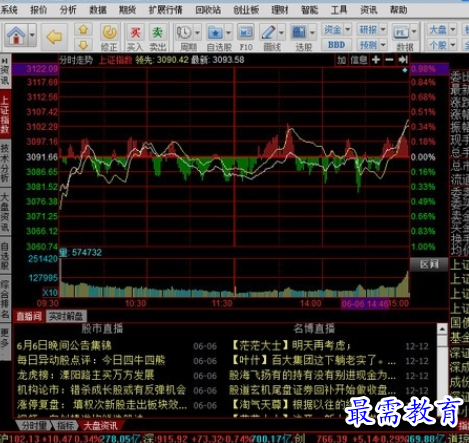Viewport: 469px width, 443px height.
Task: Select the 资讯 left sidebar tab
Action: (x=5, y=75)
